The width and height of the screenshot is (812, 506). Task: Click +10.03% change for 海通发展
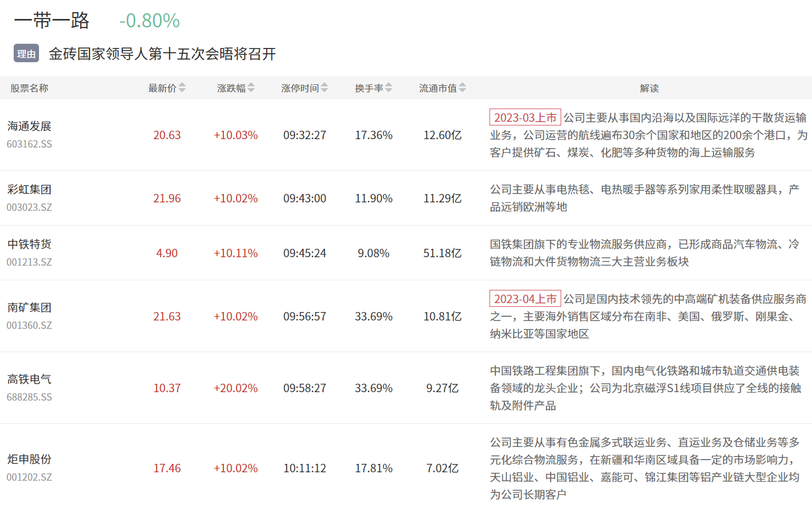(236, 135)
